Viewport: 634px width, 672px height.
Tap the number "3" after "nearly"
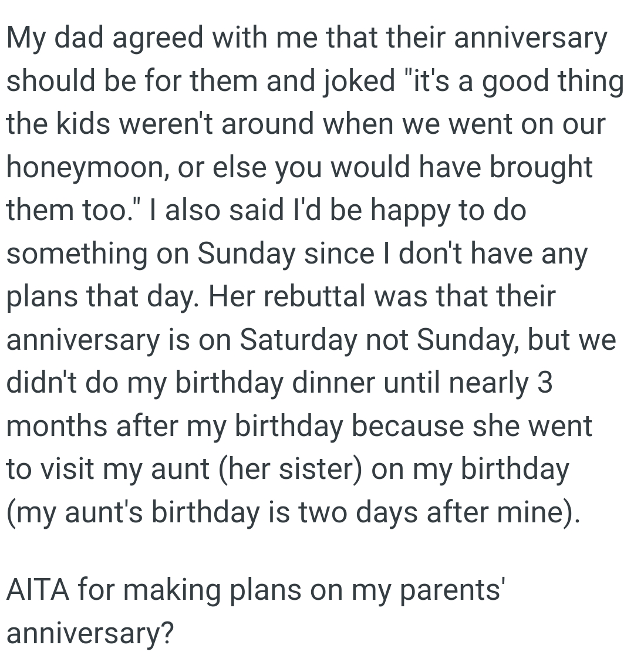[x=544, y=383]
